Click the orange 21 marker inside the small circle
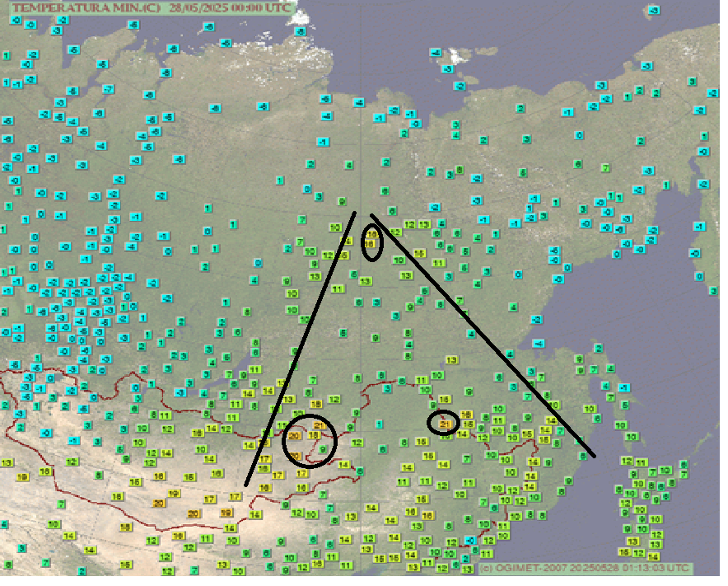This screenshot has height=586, width=728. pos(446,423)
